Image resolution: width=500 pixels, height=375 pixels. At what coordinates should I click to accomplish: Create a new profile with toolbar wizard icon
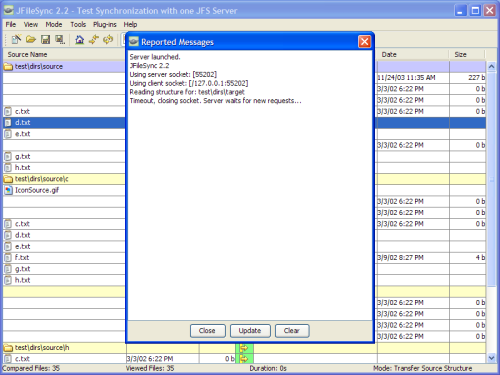click(16, 39)
